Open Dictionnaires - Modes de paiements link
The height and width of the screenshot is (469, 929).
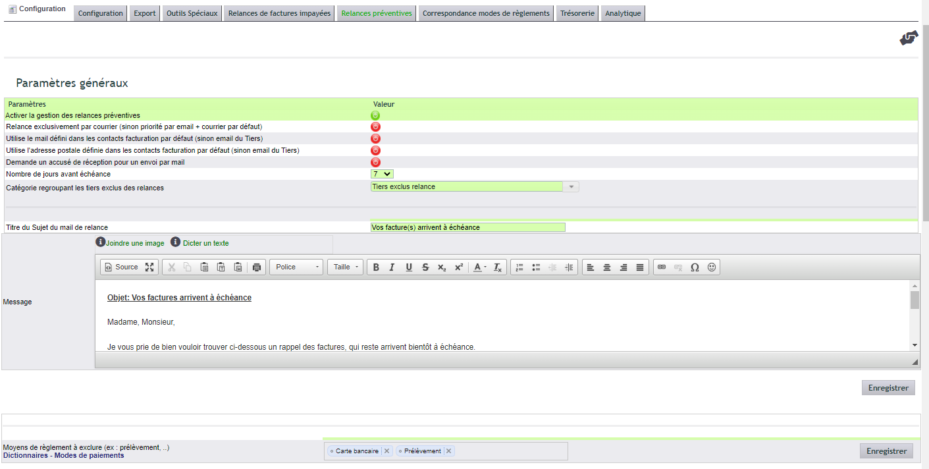point(63,455)
